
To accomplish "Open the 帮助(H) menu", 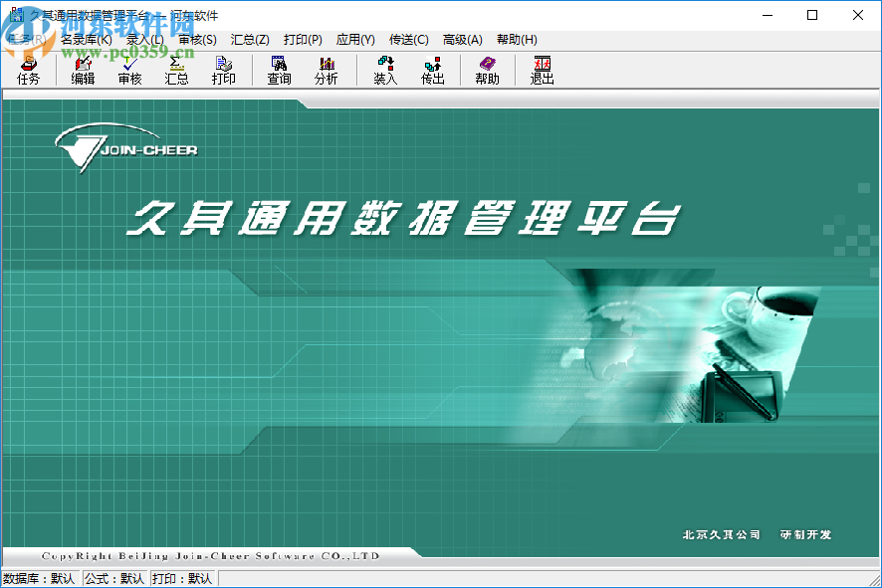I will coord(517,40).
